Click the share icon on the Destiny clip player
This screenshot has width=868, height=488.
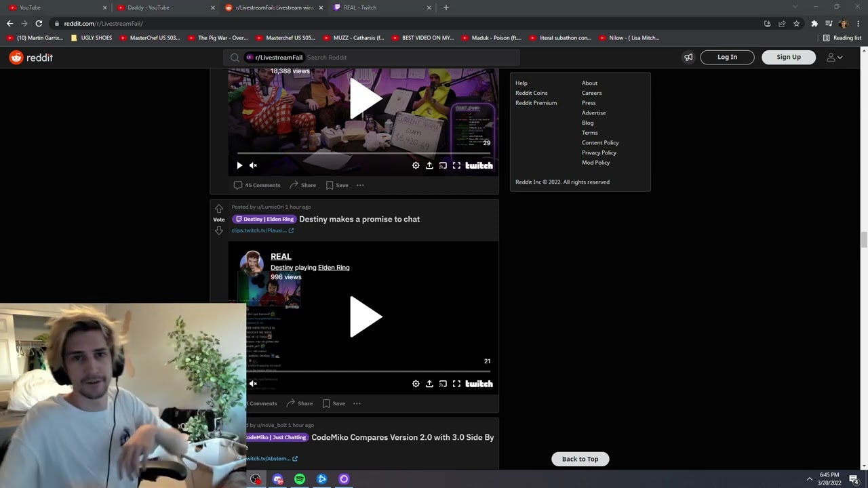[x=429, y=384]
